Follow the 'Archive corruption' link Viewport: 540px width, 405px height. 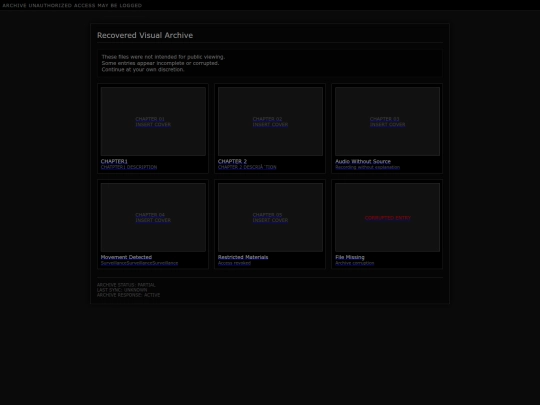tap(354, 263)
